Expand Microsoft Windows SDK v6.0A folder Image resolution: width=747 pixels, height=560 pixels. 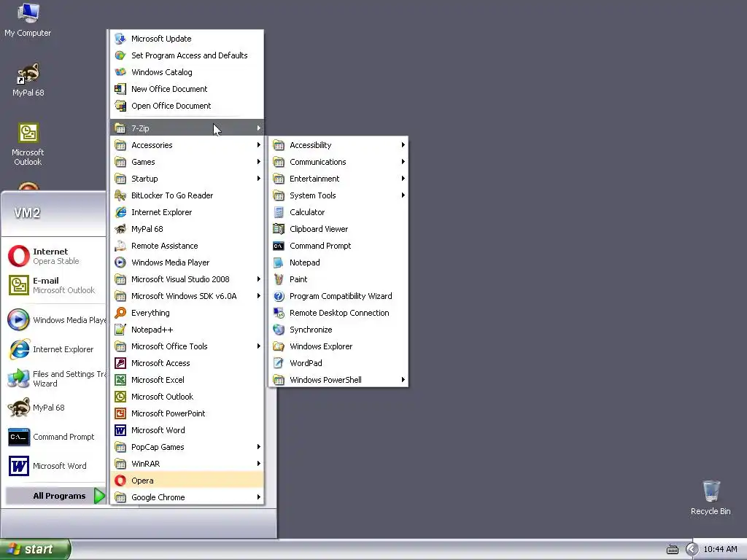pos(187,296)
